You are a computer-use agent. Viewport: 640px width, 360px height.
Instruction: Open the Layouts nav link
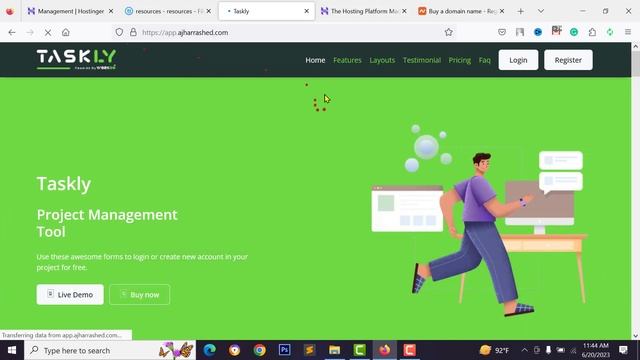pyautogui.click(x=382, y=60)
